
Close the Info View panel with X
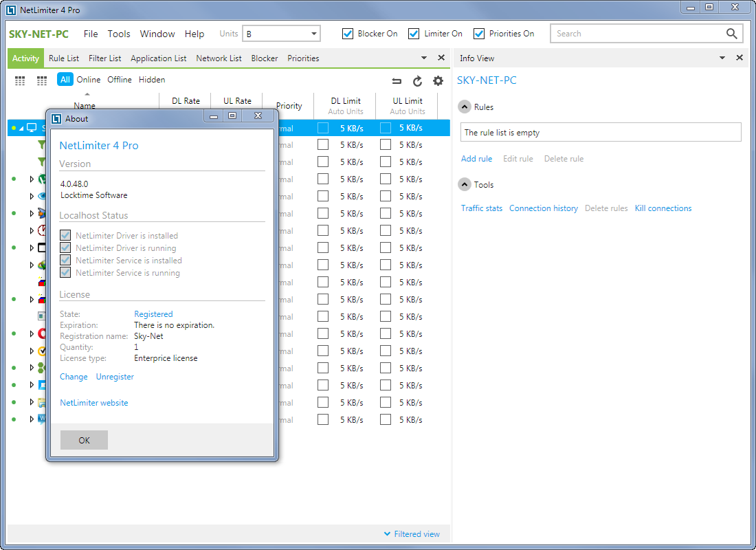pyautogui.click(x=740, y=58)
